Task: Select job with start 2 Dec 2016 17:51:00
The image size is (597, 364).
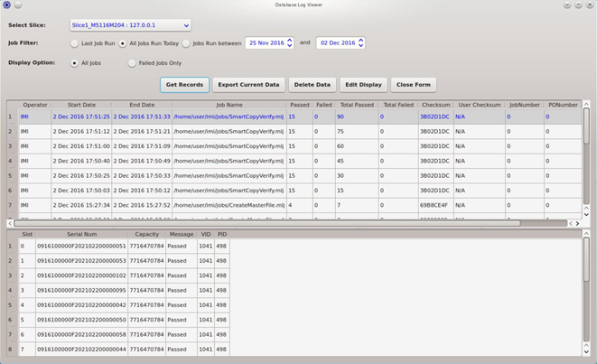Action: pyautogui.click(x=300, y=146)
